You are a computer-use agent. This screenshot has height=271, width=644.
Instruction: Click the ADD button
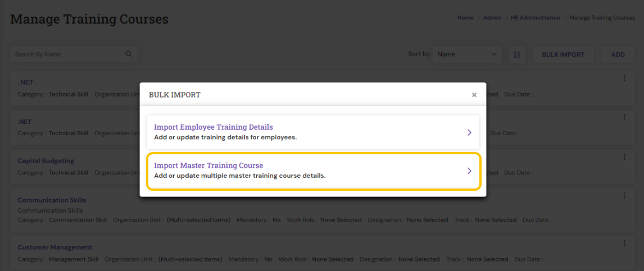tap(618, 54)
